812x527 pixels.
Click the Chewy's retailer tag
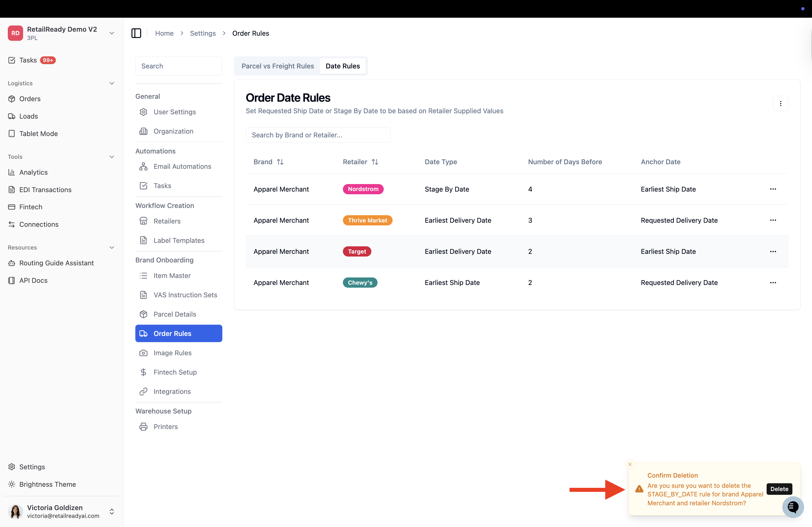tap(360, 283)
